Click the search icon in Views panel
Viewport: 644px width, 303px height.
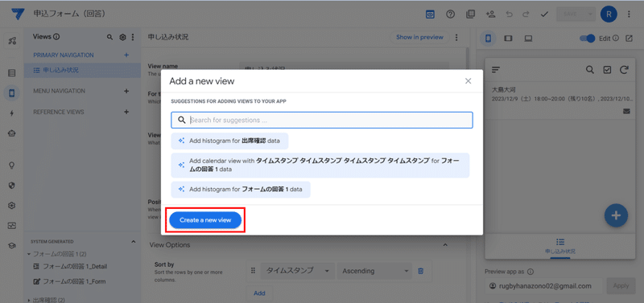(109, 37)
